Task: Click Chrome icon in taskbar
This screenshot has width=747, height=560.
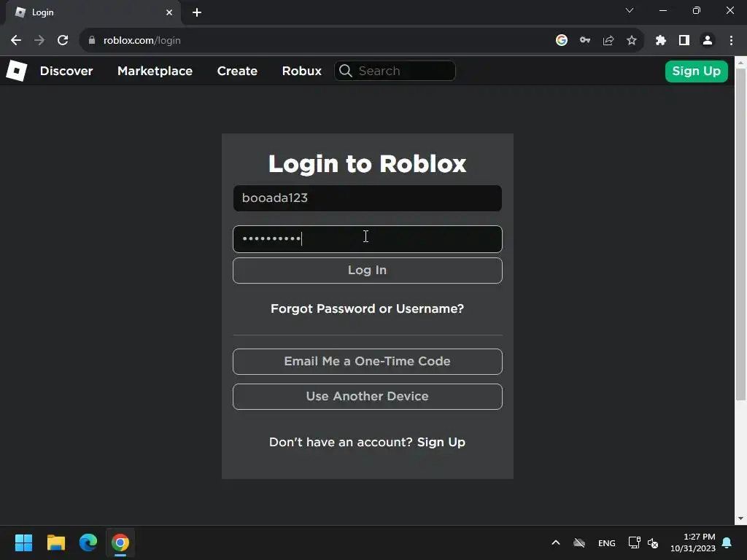Action: pos(120,542)
